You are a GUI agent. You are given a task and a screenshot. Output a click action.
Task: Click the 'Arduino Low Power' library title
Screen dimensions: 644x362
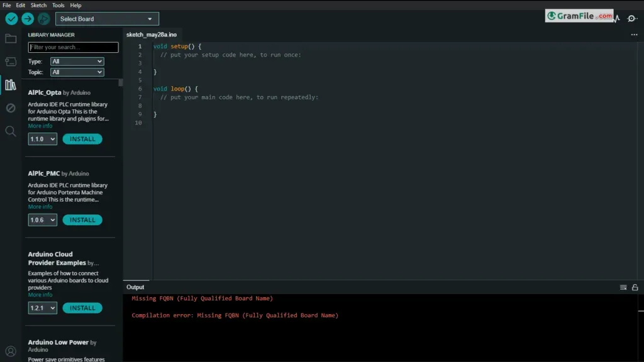tap(58, 343)
